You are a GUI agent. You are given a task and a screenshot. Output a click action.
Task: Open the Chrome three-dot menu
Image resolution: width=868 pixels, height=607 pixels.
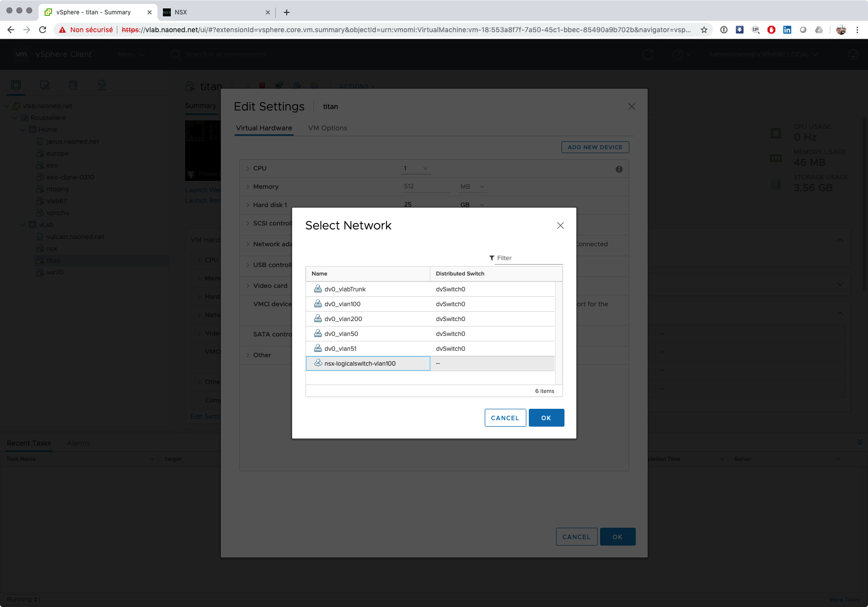tap(857, 30)
